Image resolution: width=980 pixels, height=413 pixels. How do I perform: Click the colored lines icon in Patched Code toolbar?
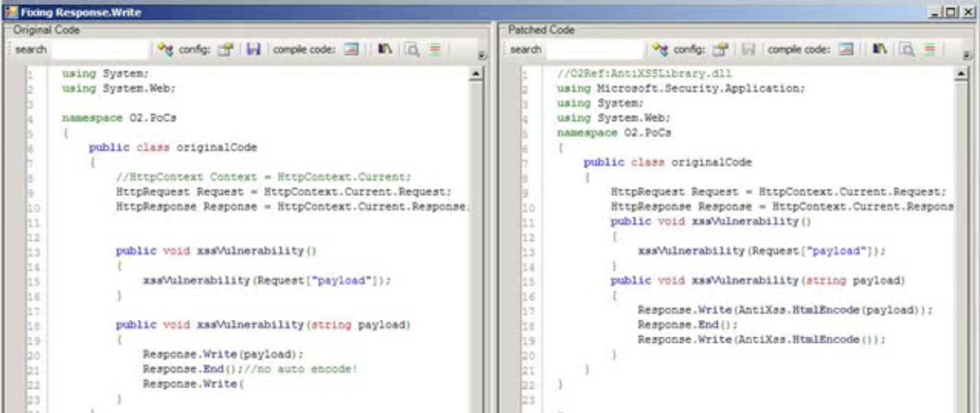(929, 50)
